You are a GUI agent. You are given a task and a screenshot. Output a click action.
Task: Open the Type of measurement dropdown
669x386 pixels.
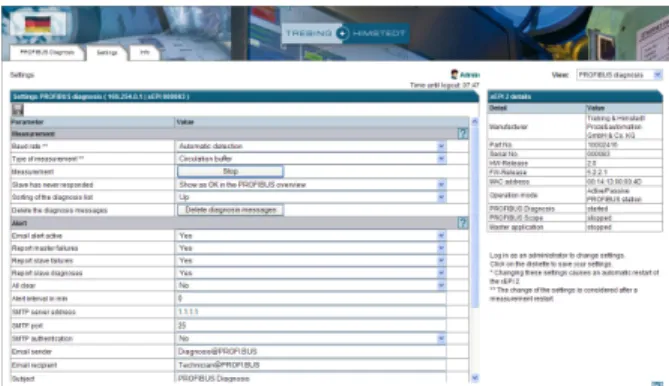[312, 159]
